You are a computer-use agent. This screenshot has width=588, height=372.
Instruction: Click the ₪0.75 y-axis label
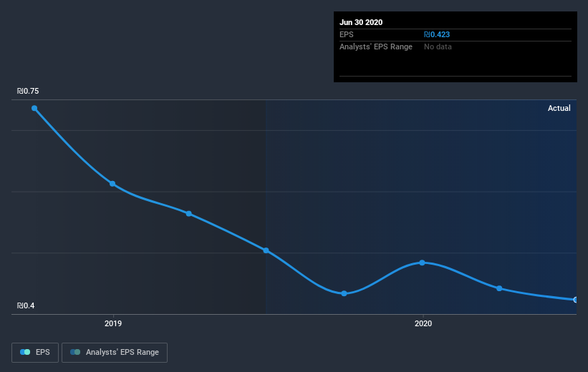click(28, 91)
